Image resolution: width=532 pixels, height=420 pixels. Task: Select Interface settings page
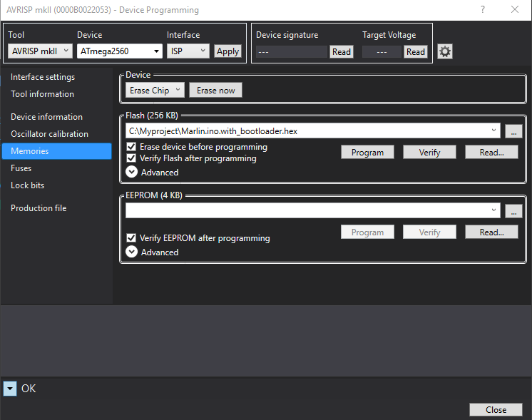43,77
